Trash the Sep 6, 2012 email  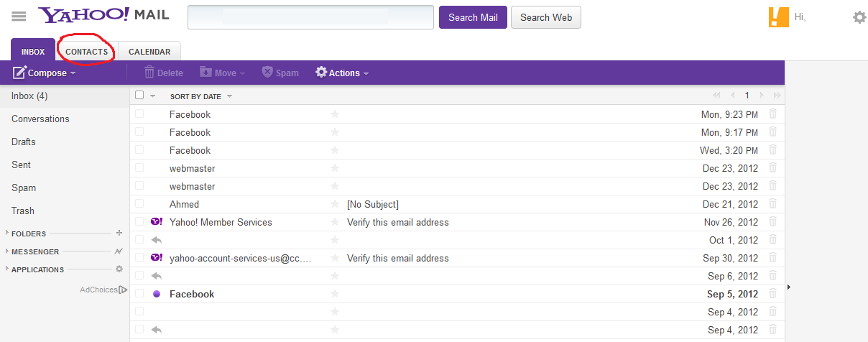(x=772, y=275)
